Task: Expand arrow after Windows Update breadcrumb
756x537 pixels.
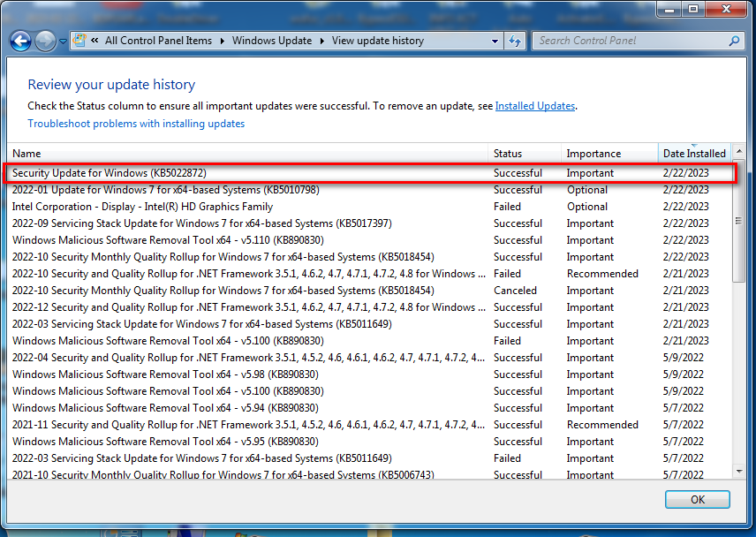Action: (322, 41)
